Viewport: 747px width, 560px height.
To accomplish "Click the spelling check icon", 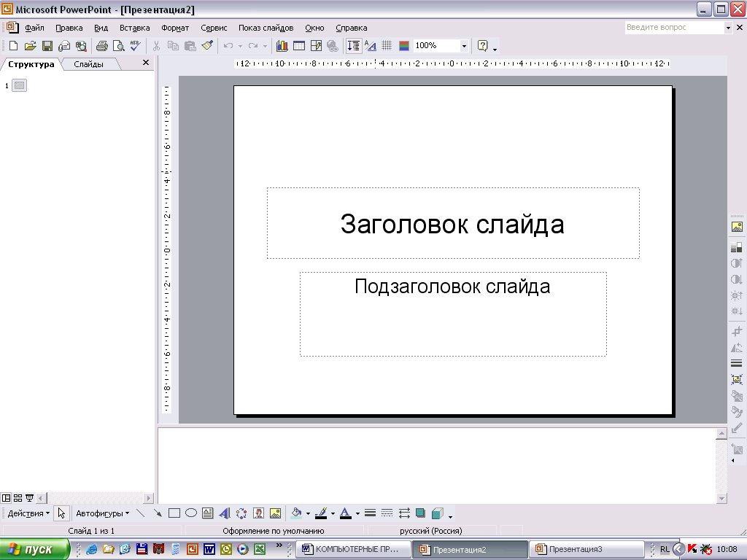I will (135, 46).
